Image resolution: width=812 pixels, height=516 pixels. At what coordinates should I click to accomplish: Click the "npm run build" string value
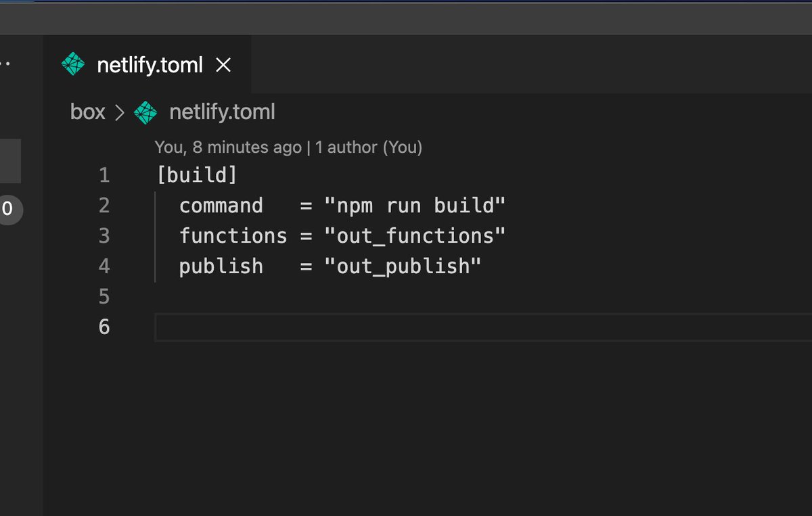coord(415,206)
